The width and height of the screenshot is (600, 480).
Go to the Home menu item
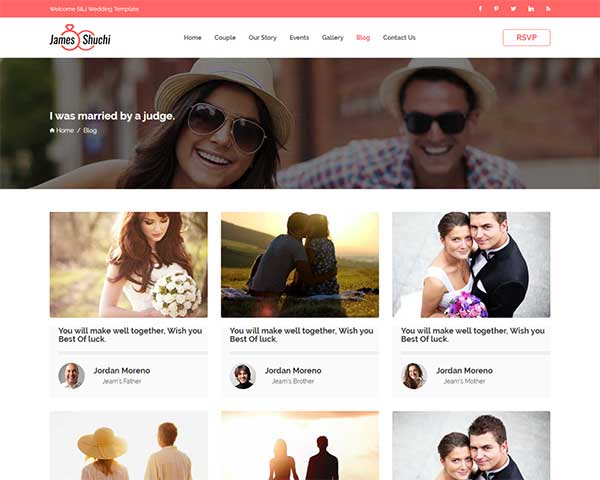[x=192, y=38]
